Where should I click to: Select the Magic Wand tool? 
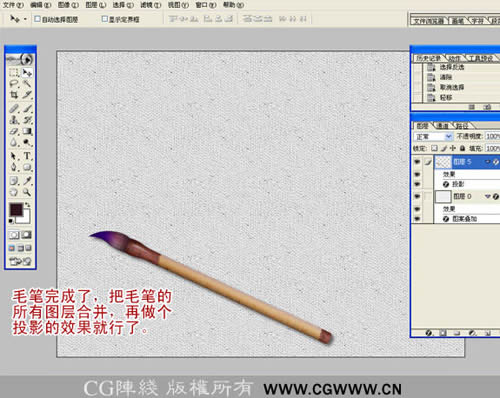(x=27, y=84)
